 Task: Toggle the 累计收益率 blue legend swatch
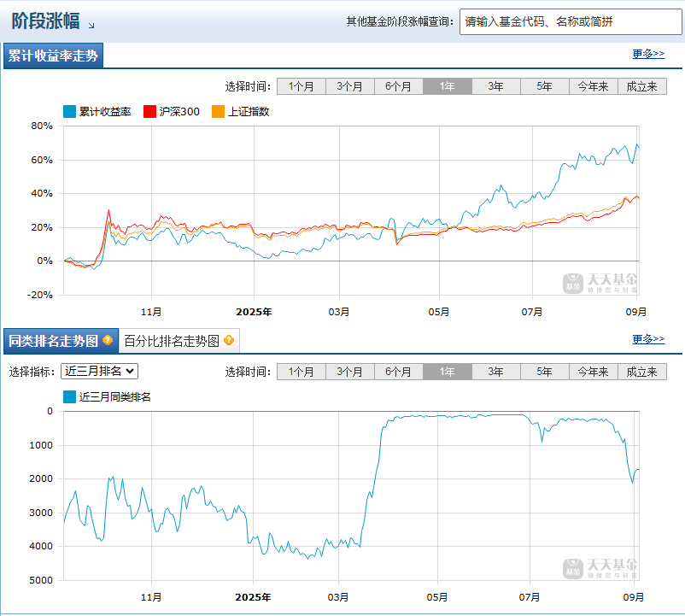coord(69,111)
